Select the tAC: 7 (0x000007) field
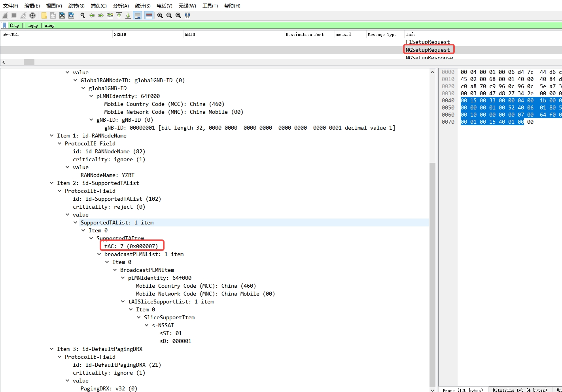The width and height of the screenshot is (562, 392). coord(131,246)
